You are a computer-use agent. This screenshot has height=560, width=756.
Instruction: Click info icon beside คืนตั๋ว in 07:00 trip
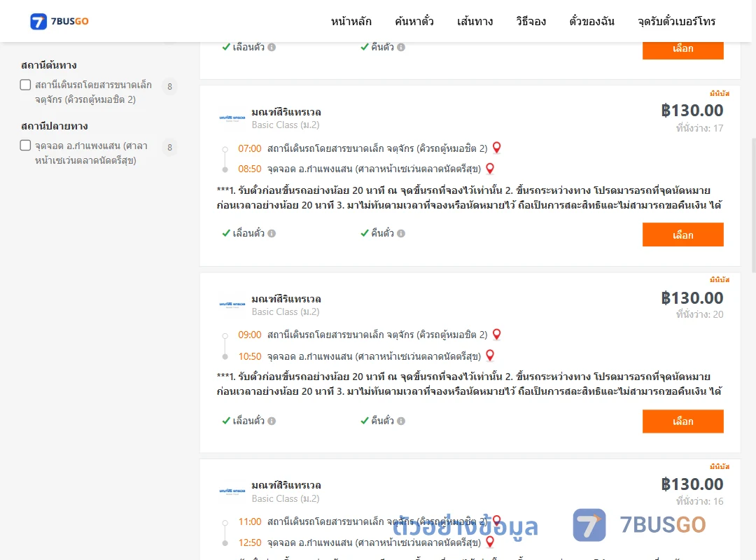401,234
